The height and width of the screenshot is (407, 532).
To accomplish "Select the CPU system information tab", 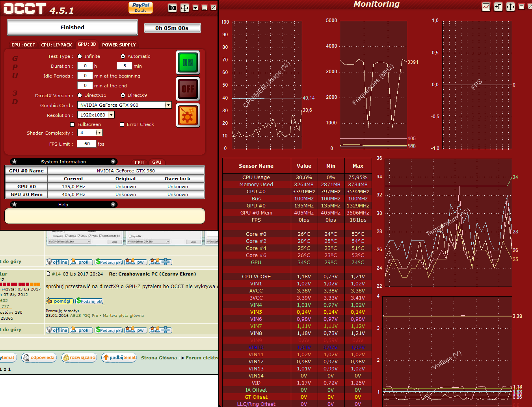I will click(x=139, y=162).
